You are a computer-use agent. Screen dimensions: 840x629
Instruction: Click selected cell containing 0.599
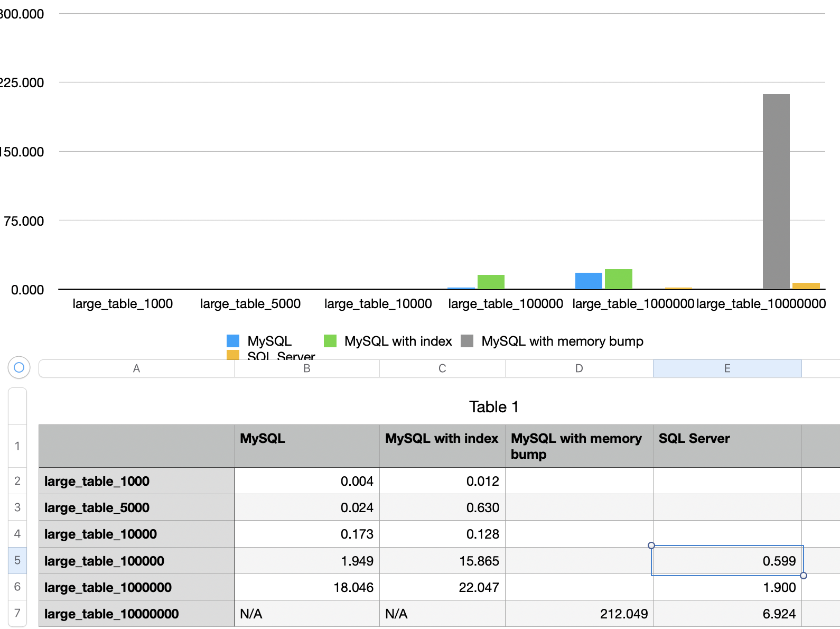point(727,560)
